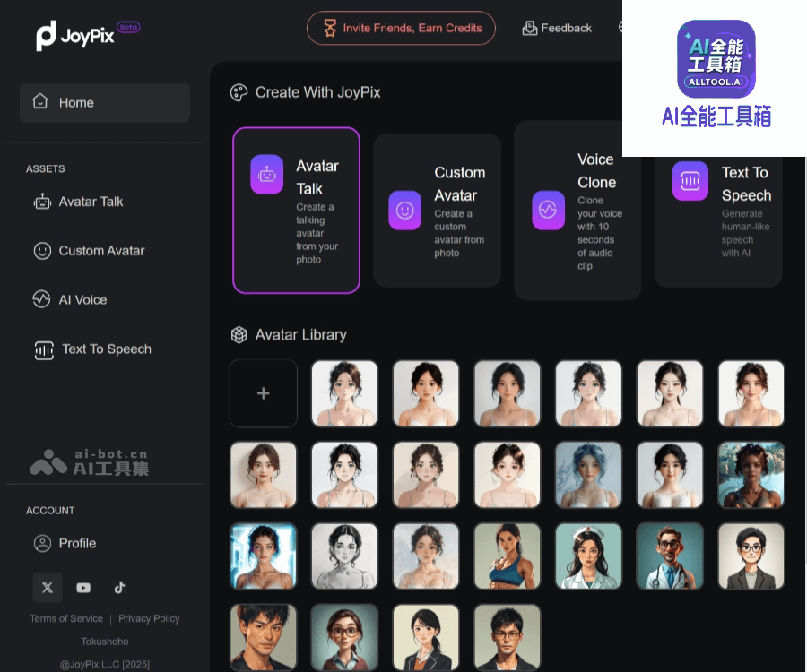807x672 pixels.
Task: Select the grayscale sketch woman avatar
Action: coord(344,556)
